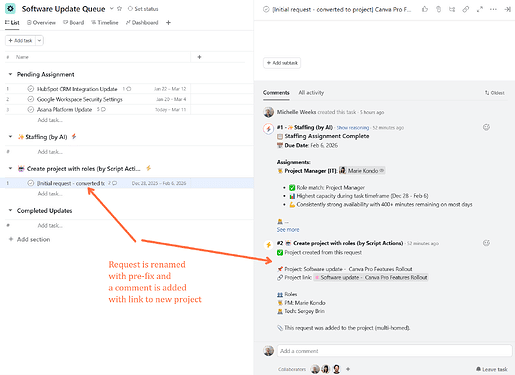515x375 pixels.
Task: Add task under Completed Updates
Action: [50, 225]
